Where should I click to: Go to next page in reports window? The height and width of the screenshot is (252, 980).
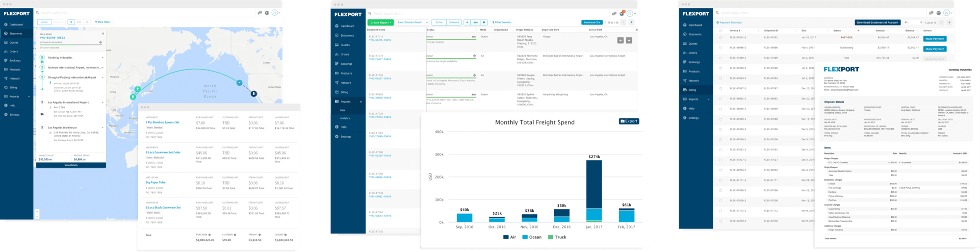click(631, 22)
